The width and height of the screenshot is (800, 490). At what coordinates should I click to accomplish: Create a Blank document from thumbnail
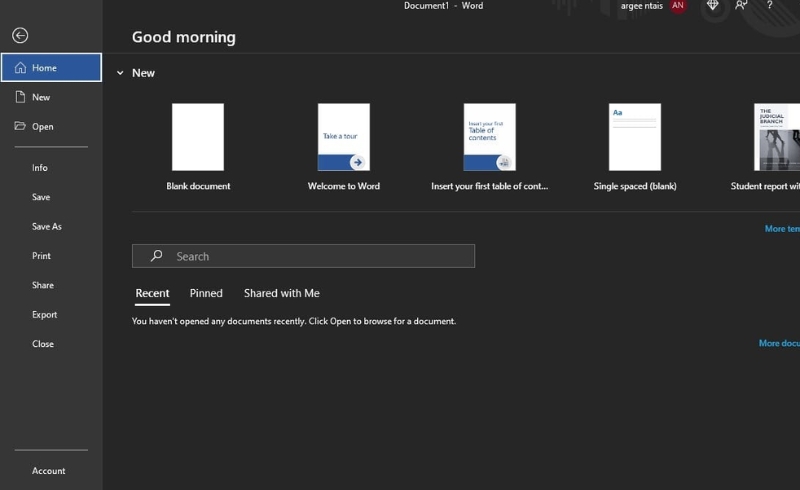point(198,137)
